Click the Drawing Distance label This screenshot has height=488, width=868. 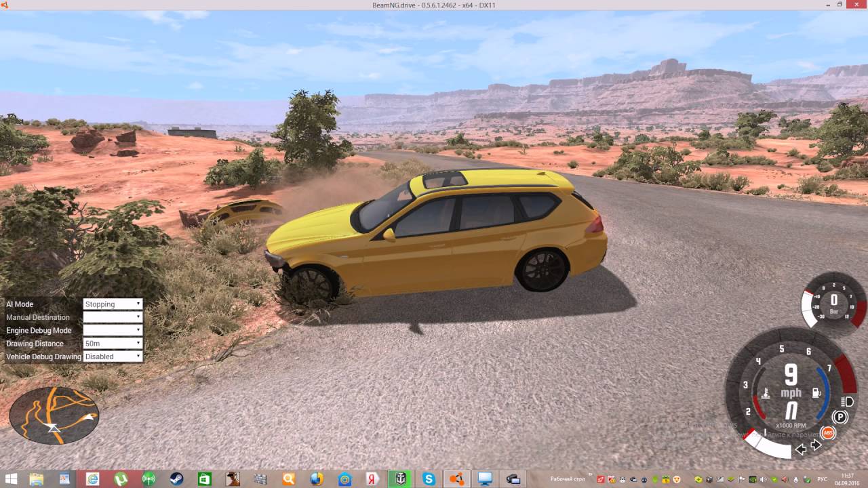tap(35, 344)
